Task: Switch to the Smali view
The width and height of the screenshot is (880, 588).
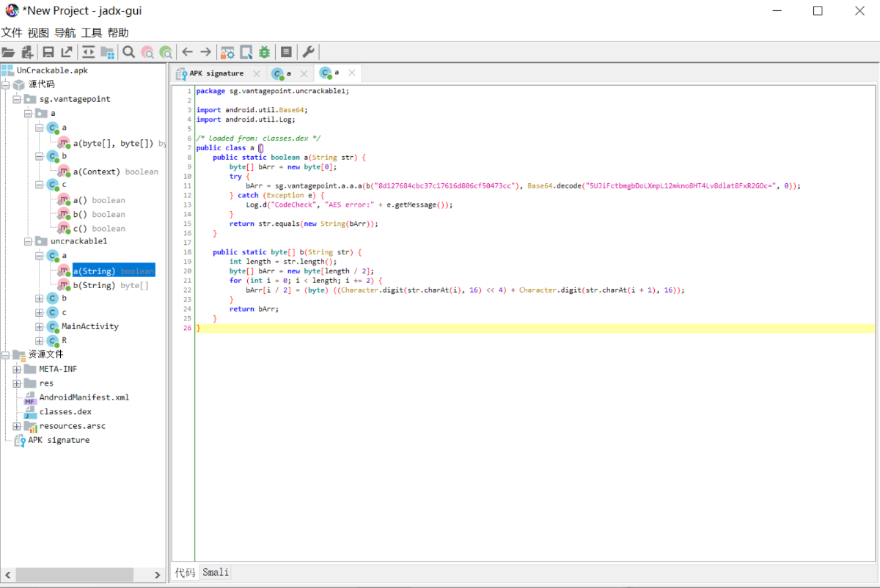Action: 216,573
